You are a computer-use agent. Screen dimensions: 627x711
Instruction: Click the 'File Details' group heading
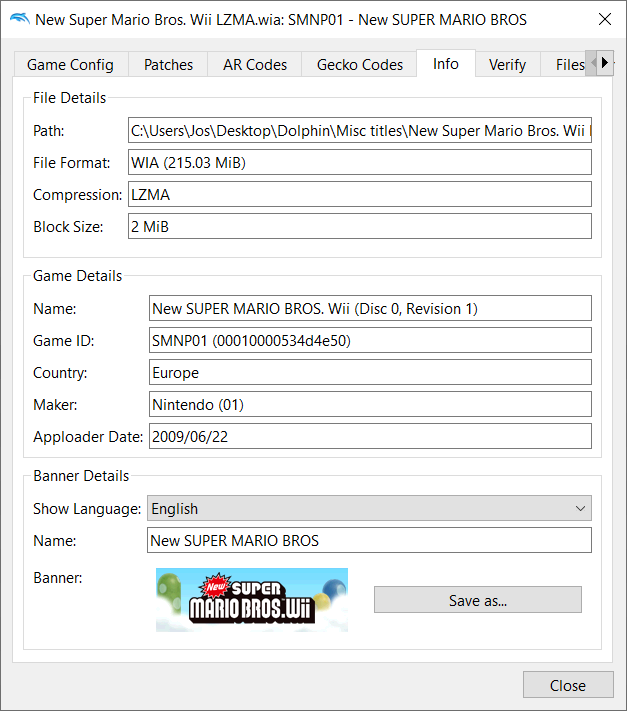click(x=69, y=97)
